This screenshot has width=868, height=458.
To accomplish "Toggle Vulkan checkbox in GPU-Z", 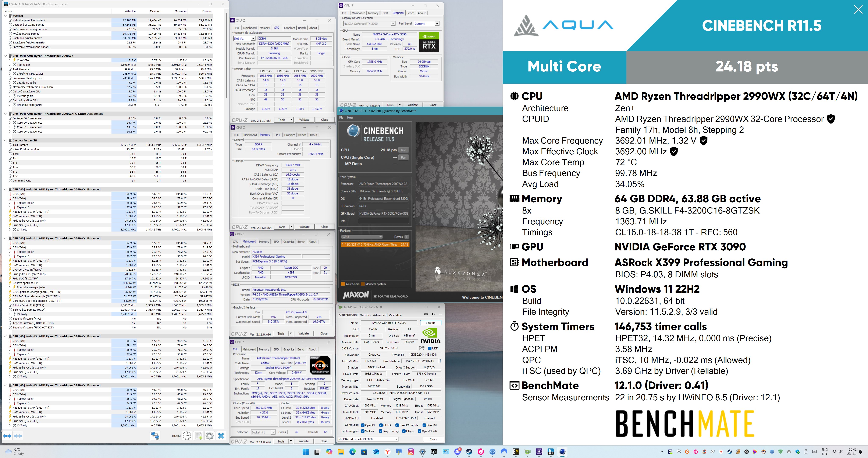I will click(x=363, y=431).
